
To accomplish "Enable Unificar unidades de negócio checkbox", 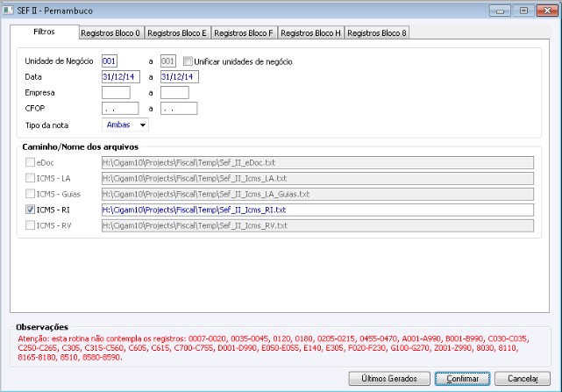I will pyautogui.click(x=188, y=61).
